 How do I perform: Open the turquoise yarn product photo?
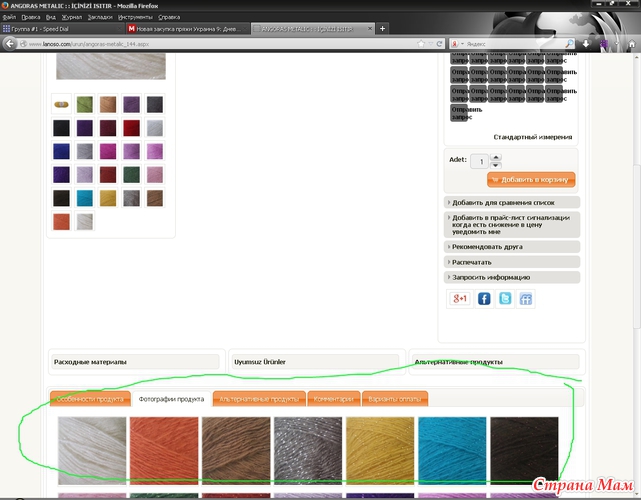pyautogui.click(x=452, y=451)
